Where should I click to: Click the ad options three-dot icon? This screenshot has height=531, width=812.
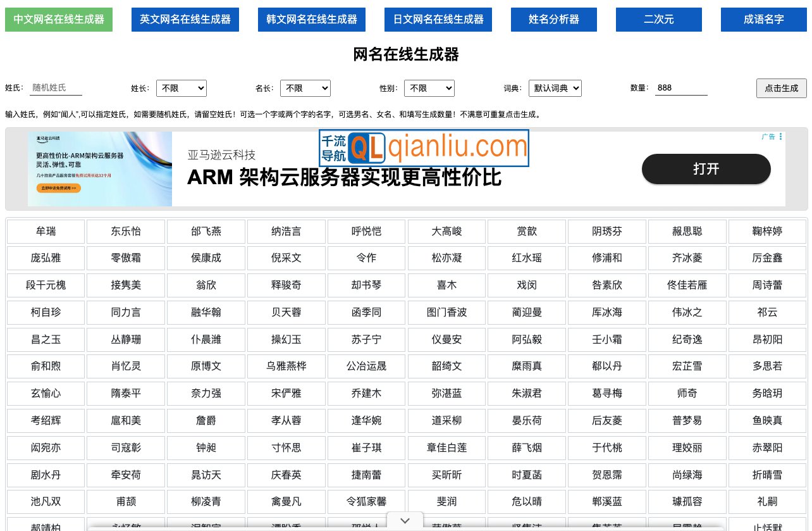(x=781, y=137)
